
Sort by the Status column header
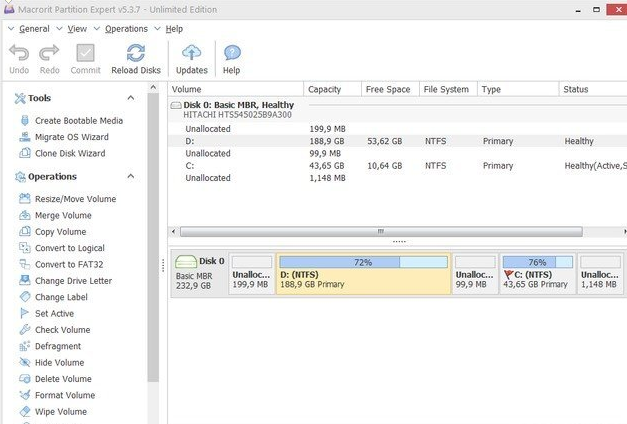[593, 89]
